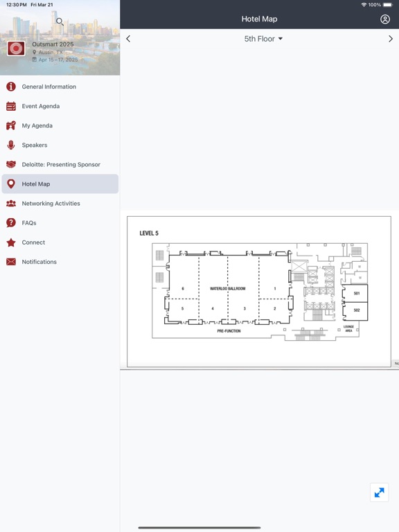The image size is (399, 532).
Task: Tap the Outsmart 2025 event title
Action: click(53, 44)
